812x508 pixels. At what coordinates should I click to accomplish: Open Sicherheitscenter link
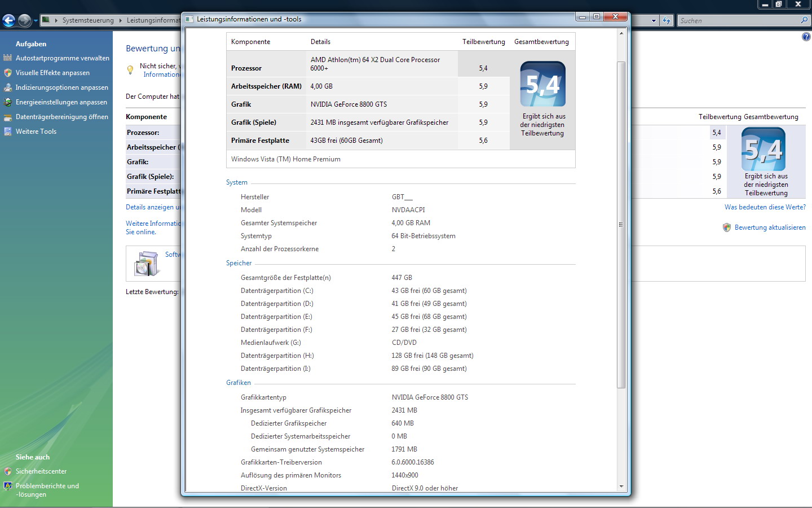tap(41, 471)
